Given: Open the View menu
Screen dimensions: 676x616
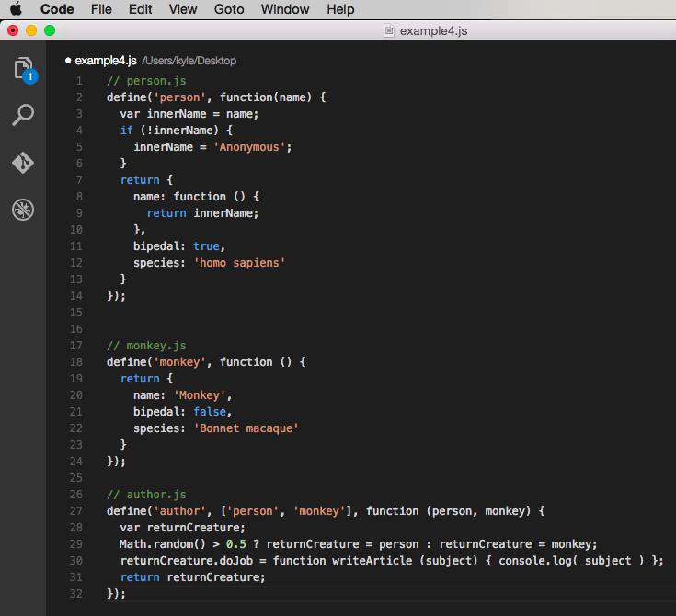Looking at the screenshot, I should (183, 9).
